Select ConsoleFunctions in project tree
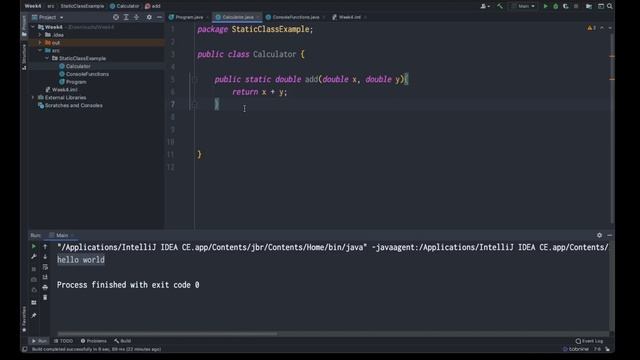Image resolution: width=640 pixels, height=360 pixels. [x=87, y=74]
